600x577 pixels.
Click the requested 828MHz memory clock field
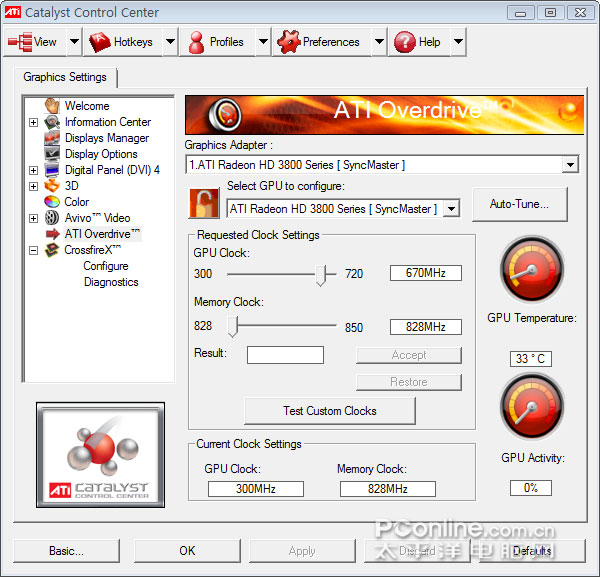tap(426, 327)
